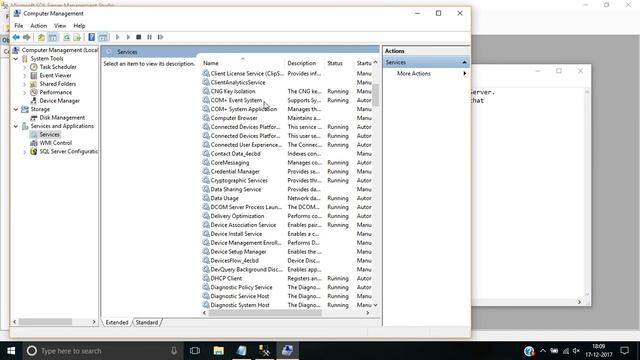
Task: Open the View menu
Action: click(x=60, y=26)
